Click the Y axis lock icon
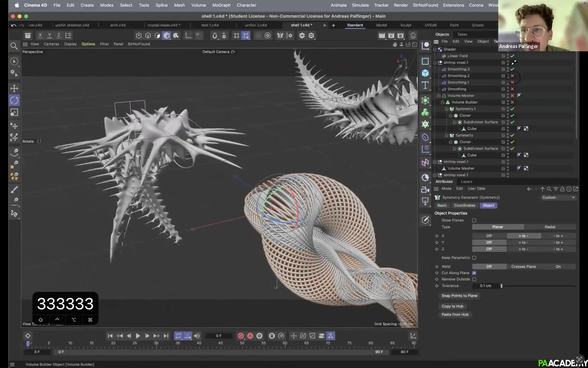 tap(49, 35)
